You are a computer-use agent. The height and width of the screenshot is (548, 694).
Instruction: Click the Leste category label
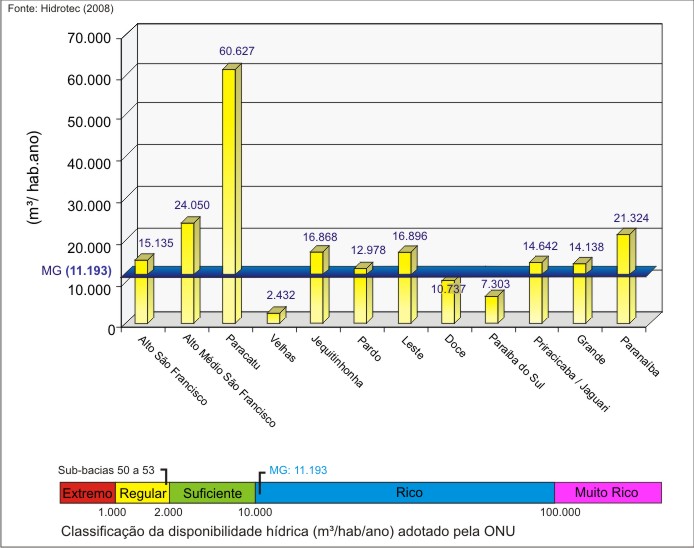pyautogui.click(x=413, y=347)
